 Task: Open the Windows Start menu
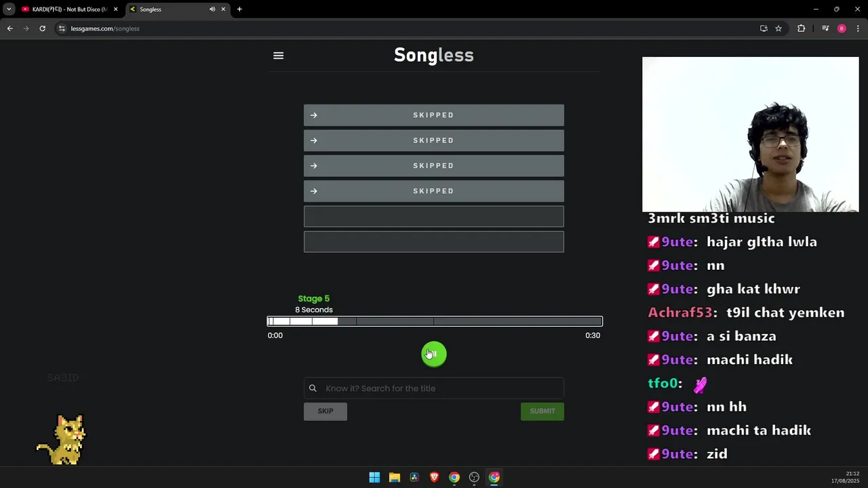click(374, 477)
